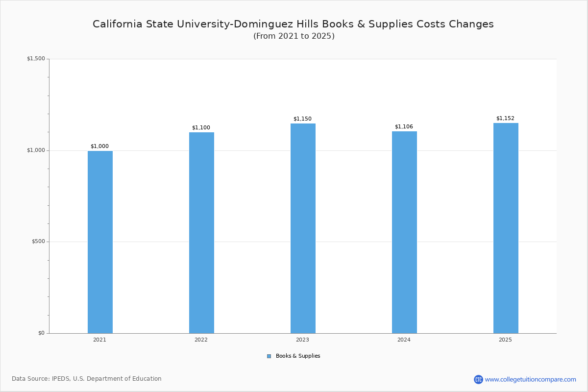The image size is (588, 392).
Task: Select the 2021 bar
Action: (x=100, y=242)
